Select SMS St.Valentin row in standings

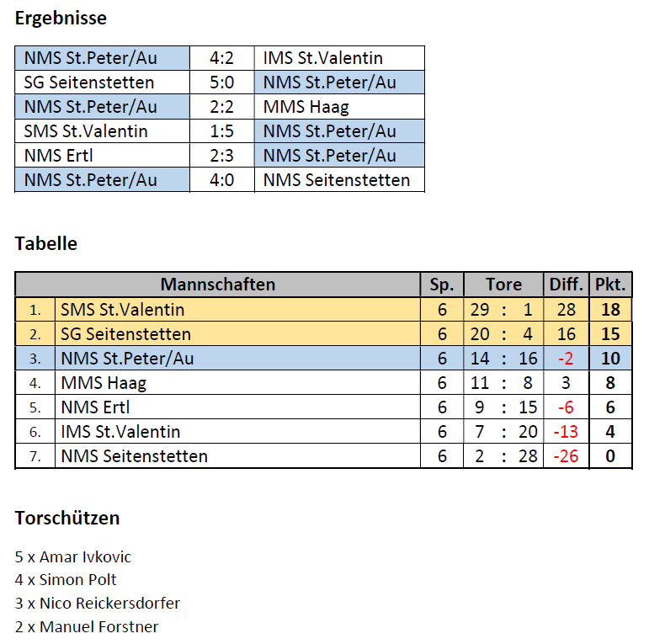pos(323,310)
